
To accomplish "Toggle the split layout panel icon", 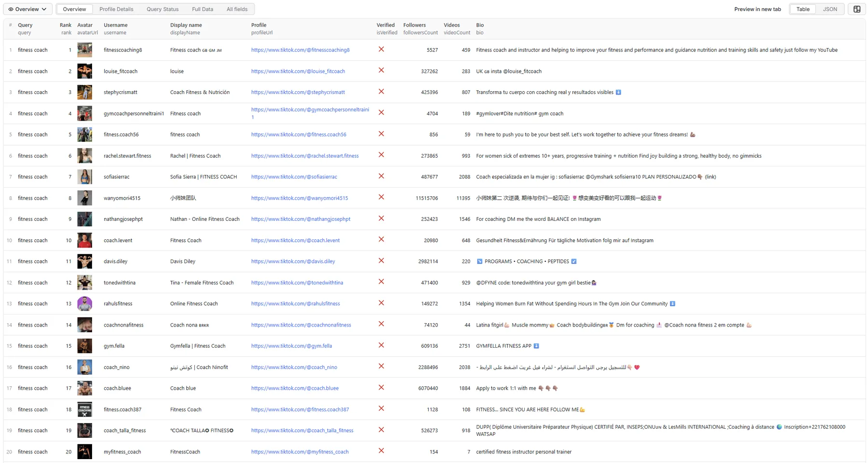I will click(x=857, y=9).
